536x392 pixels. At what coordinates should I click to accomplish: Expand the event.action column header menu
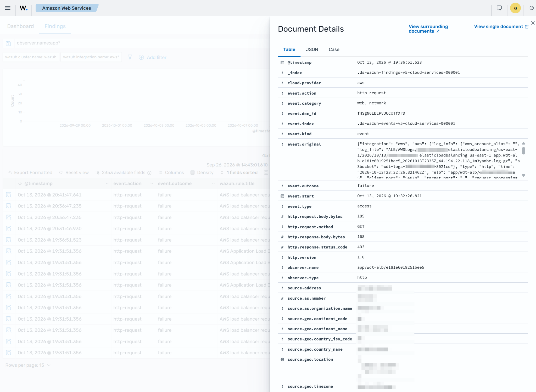(x=152, y=183)
